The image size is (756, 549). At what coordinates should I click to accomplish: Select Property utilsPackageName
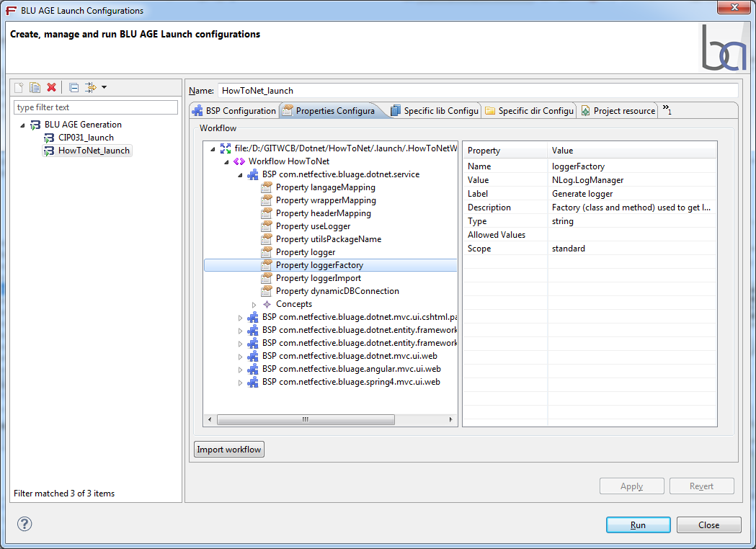pos(329,239)
